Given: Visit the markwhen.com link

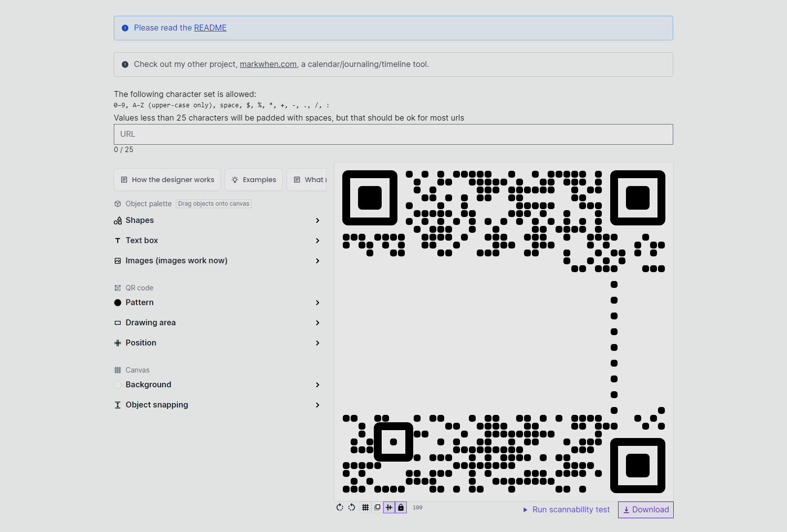Looking at the screenshot, I should click(268, 64).
